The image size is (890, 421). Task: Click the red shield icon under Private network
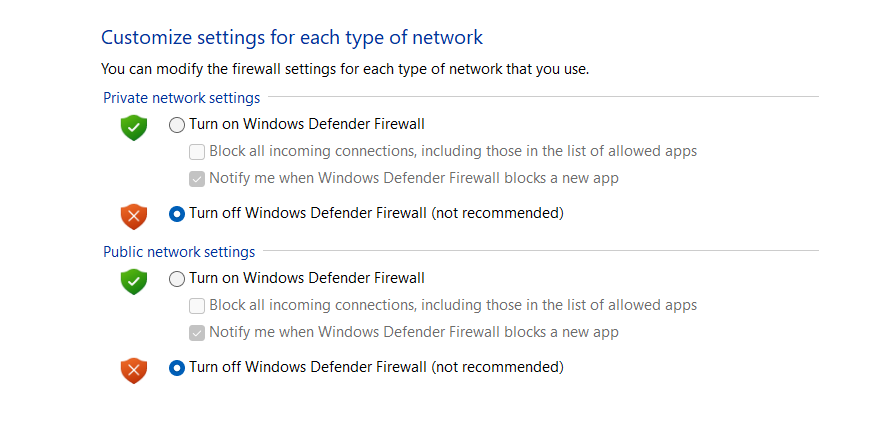click(134, 215)
